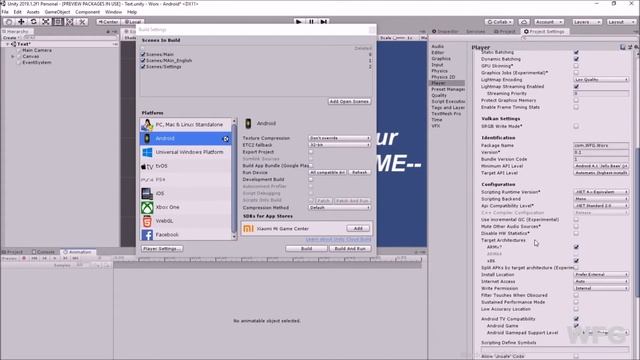Select the WebGL platform

(186, 221)
